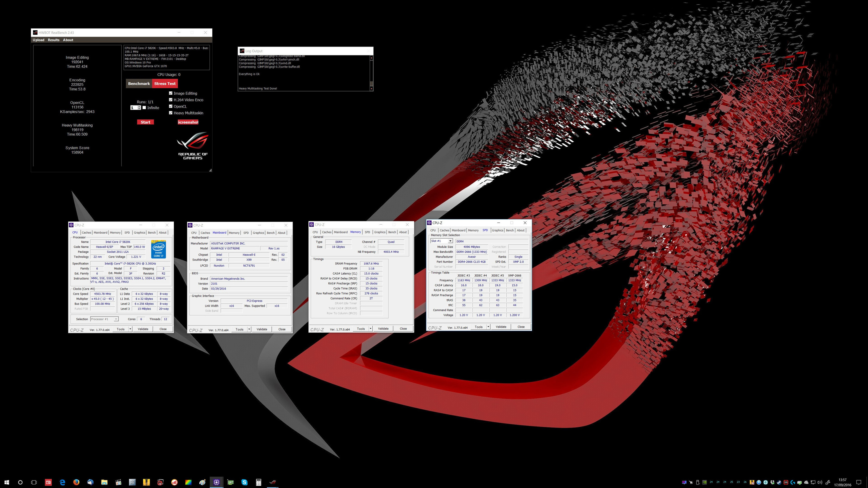The height and width of the screenshot is (488, 868).
Task: Open Cortana search circle on taskbar
Action: 20,482
